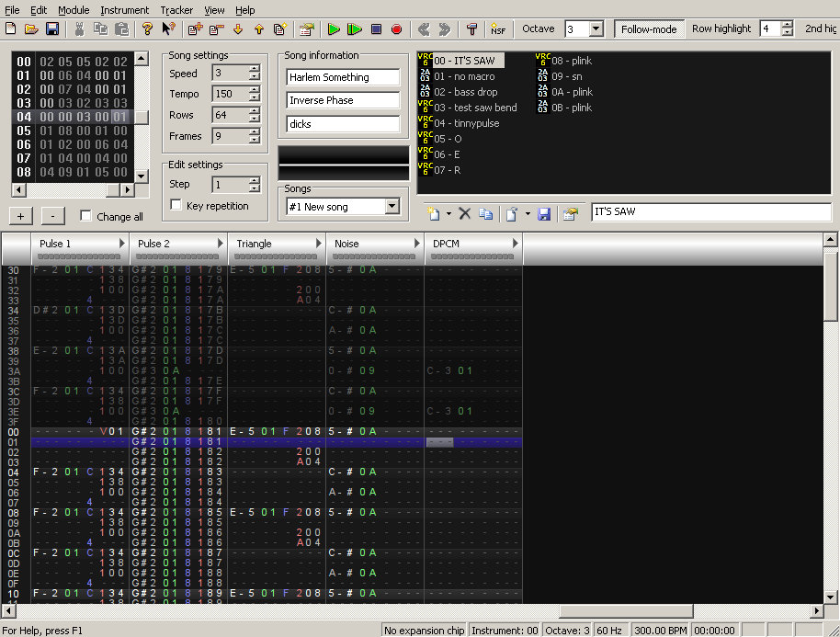
Task: Remove selected instrument with the X icon
Action: tap(465, 213)
